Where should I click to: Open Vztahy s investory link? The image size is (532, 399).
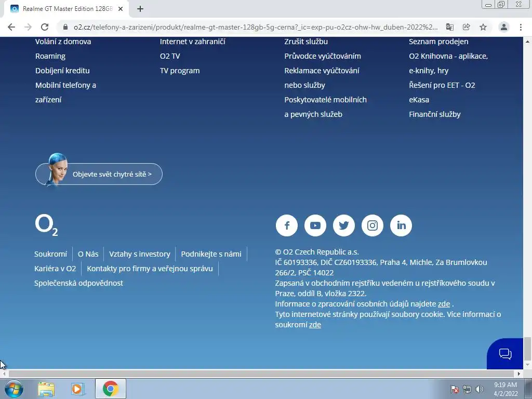point(139,254)
